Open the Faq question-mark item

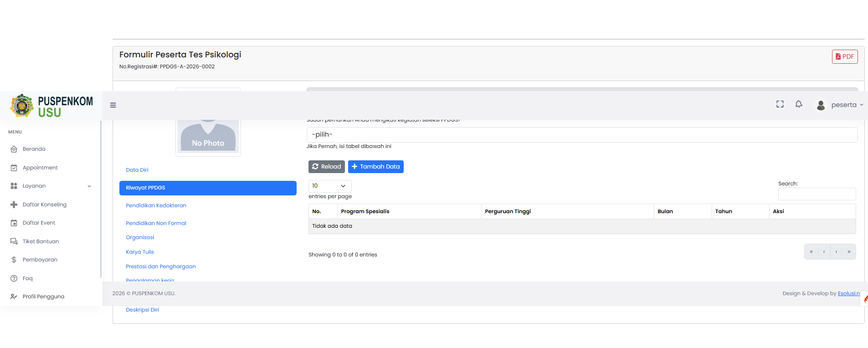point(14,278)
